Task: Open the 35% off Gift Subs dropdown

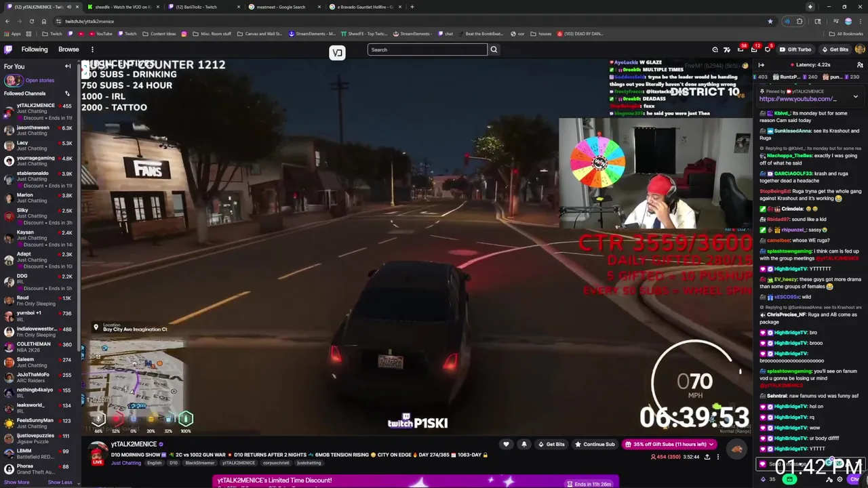Action: tap(669, 445)
